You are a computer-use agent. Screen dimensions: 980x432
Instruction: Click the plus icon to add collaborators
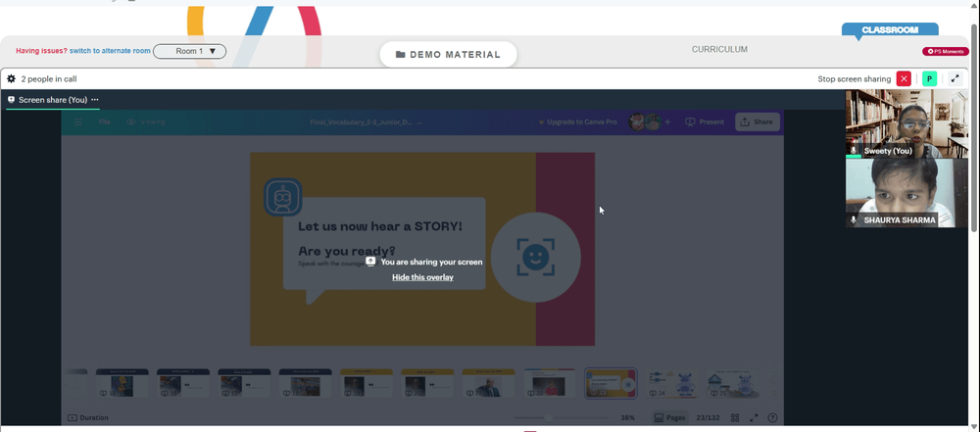(667, 121)
